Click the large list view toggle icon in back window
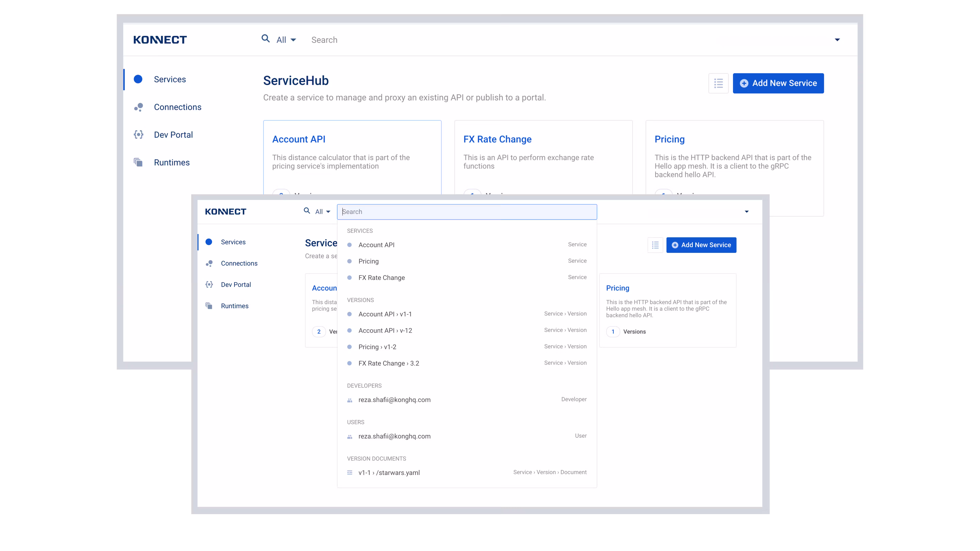 pyautogui.click(x=718, y=83)
